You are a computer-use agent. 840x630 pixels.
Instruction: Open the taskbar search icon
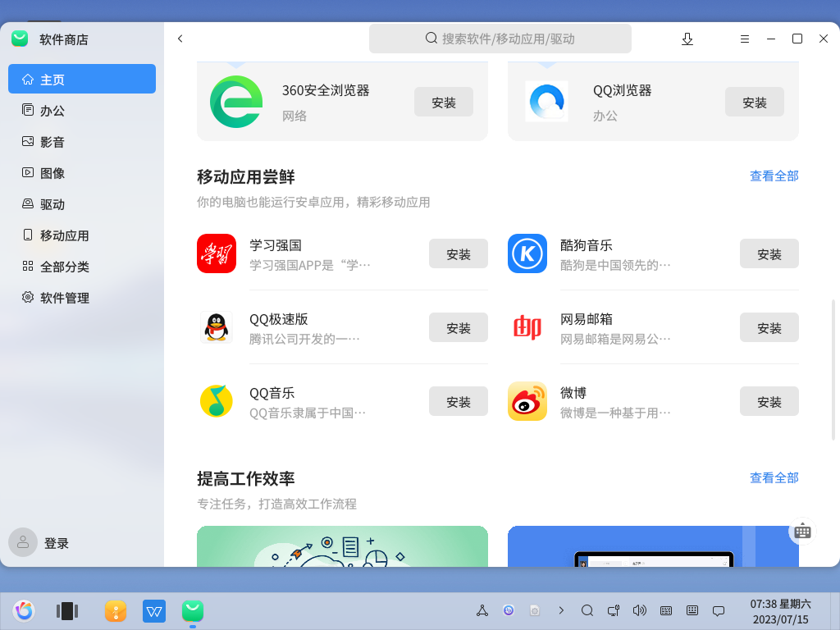pyautogui.click(x=587, y=610)
